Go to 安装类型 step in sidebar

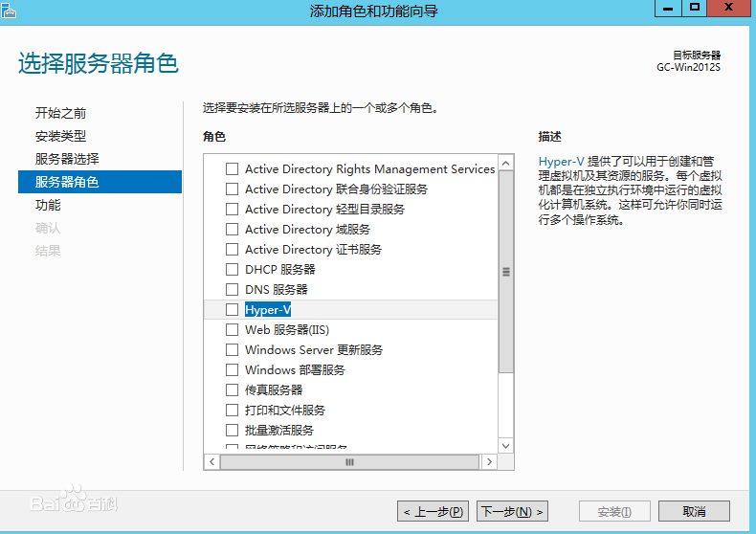point(61,136)
